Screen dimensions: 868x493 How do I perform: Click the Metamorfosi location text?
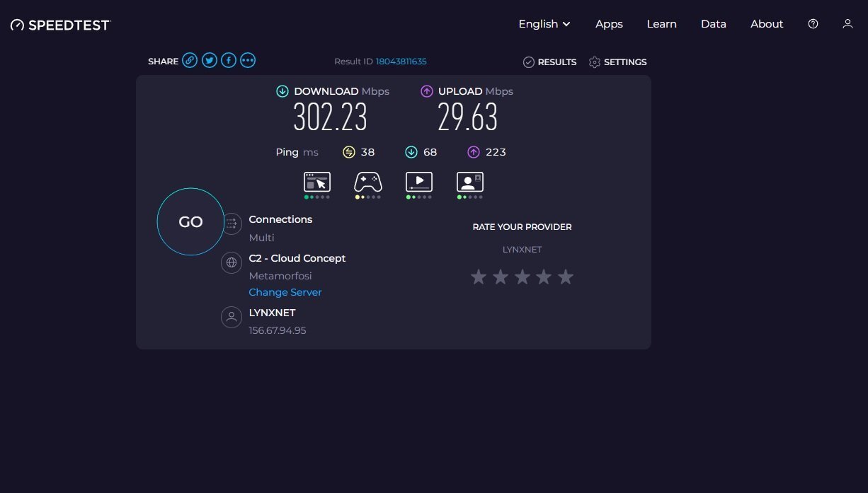coord(280,276)
